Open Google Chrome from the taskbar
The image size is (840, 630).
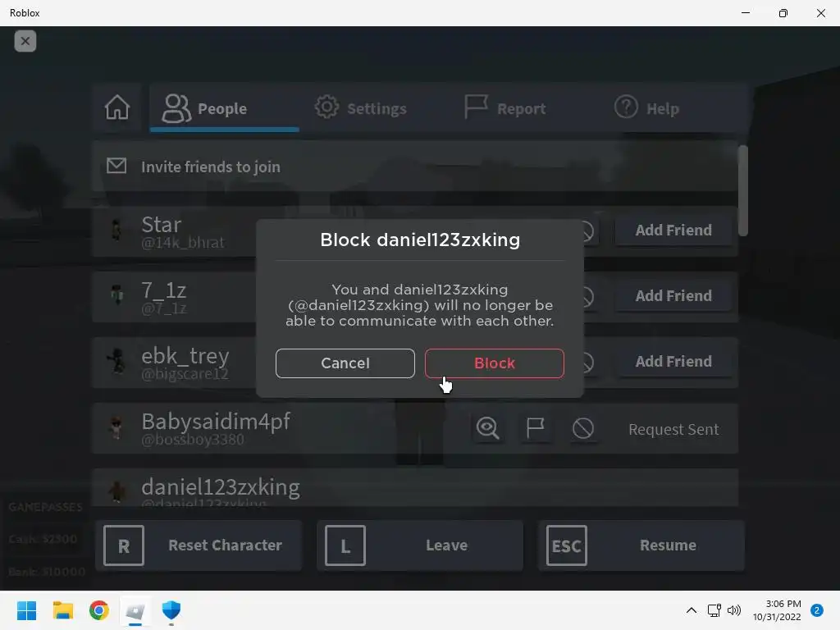[99, 610]
